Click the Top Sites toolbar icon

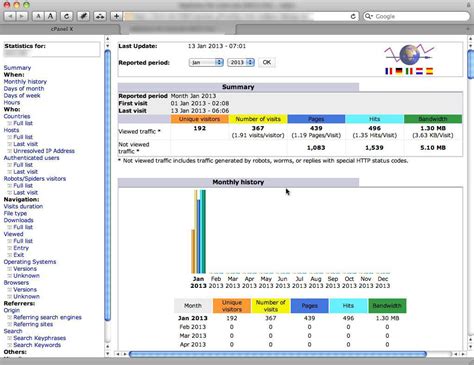click(100, 16)
